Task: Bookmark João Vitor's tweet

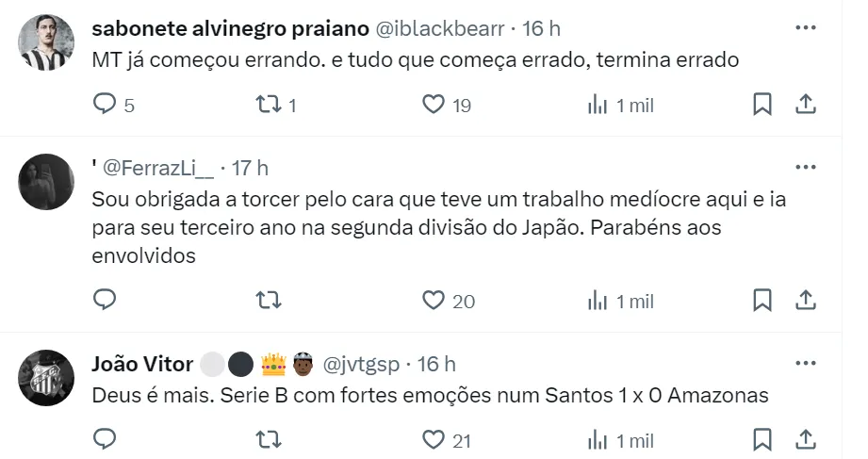Action: pos(762,439)
